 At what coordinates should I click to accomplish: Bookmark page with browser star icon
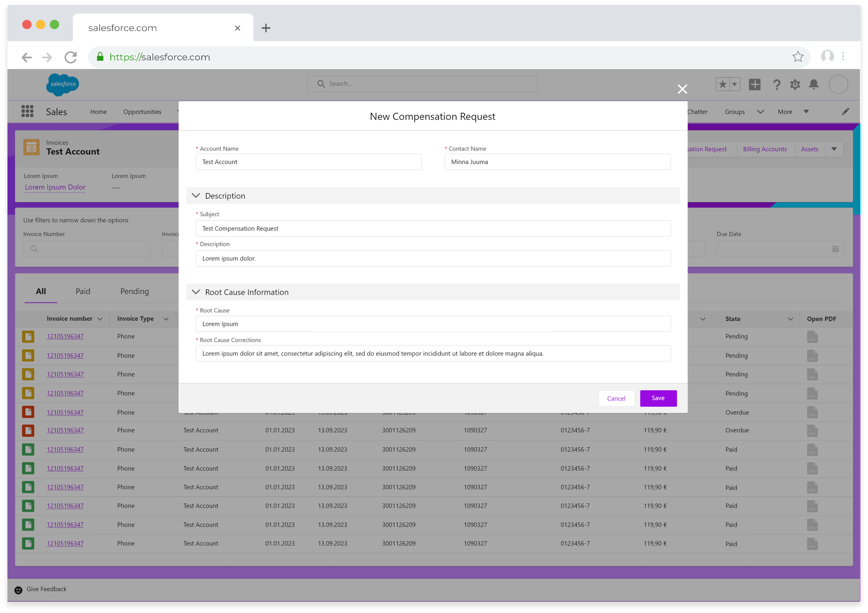[x=798, y=57]
